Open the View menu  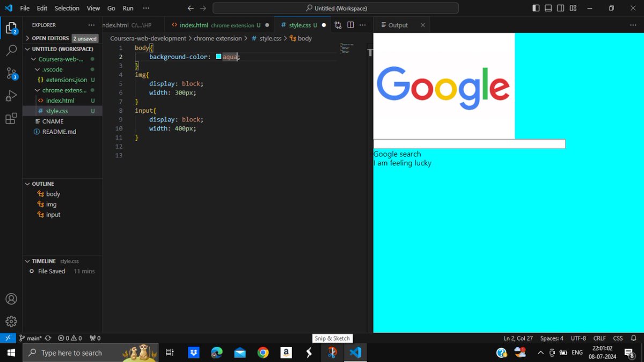click(x=93, y=8)
